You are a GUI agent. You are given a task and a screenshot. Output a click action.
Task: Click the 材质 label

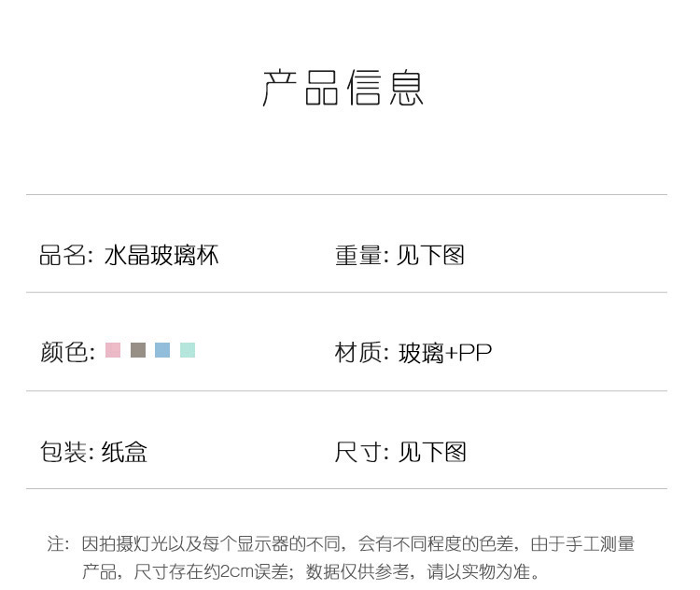pyautogui.click(x=358, y=352)
